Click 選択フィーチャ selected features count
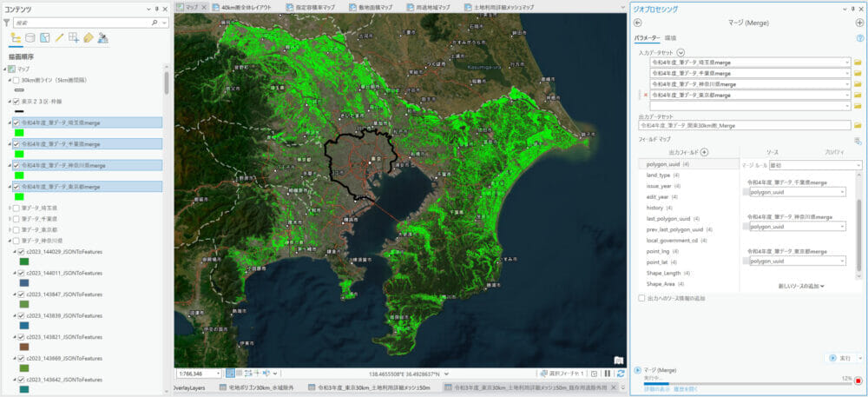The image size is (868, 397). point(560,374)
